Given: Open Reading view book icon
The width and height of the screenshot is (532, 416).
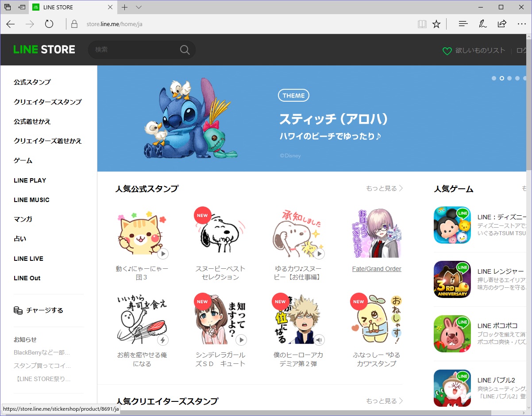Looking at the screenshot, I should pyautogui.click(x=422, y=24).
